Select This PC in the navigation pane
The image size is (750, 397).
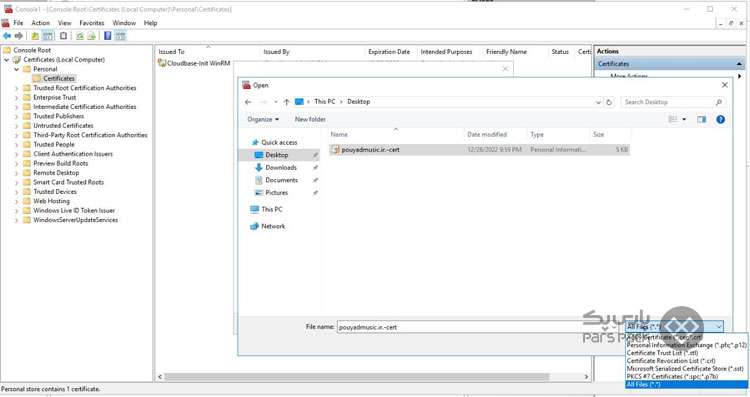coord(272,209)
